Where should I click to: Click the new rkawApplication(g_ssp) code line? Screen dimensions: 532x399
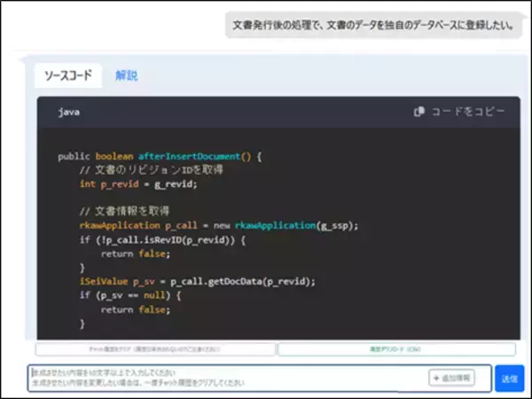coord(219,225)
